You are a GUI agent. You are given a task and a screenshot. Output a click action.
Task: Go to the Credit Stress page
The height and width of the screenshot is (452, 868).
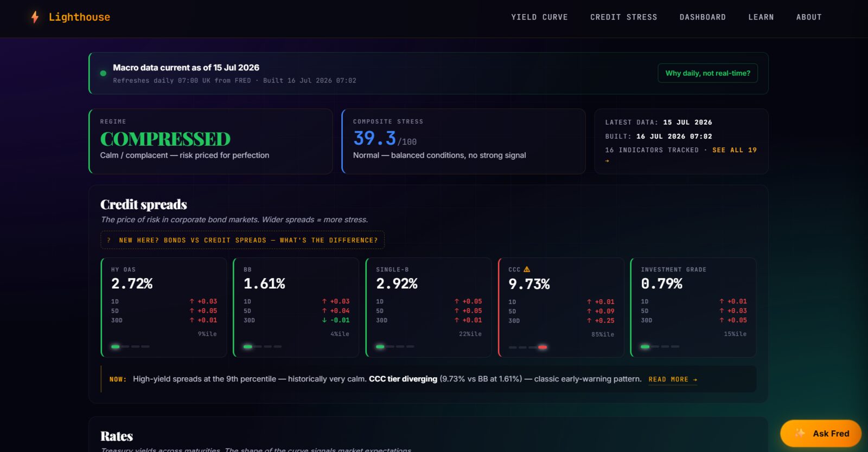pyautogui.click(x=623, y=17)
